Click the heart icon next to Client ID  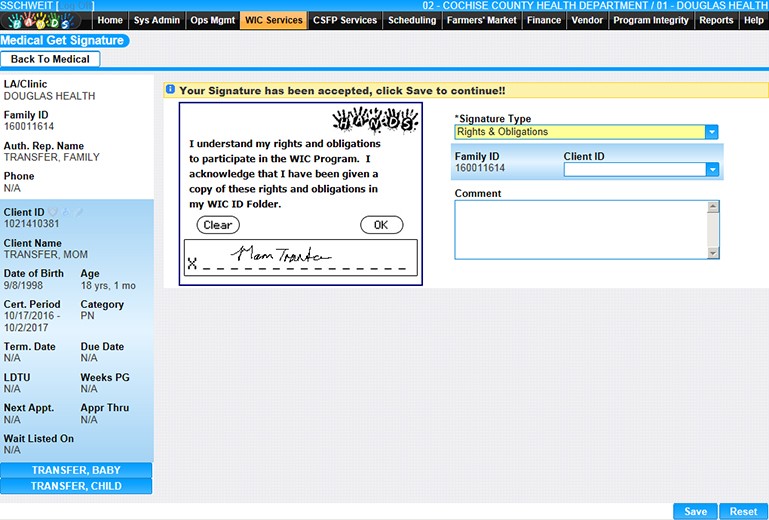pos(53,212)
